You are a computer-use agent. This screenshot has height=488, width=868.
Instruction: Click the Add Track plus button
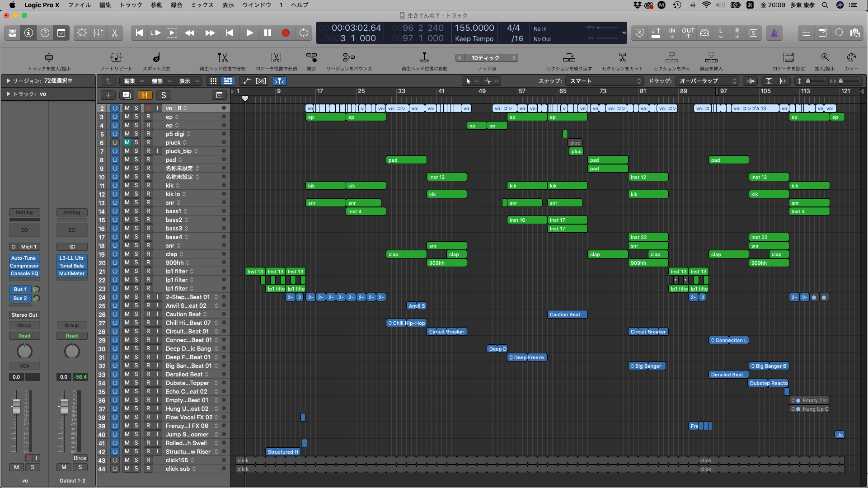click(108, 95)
